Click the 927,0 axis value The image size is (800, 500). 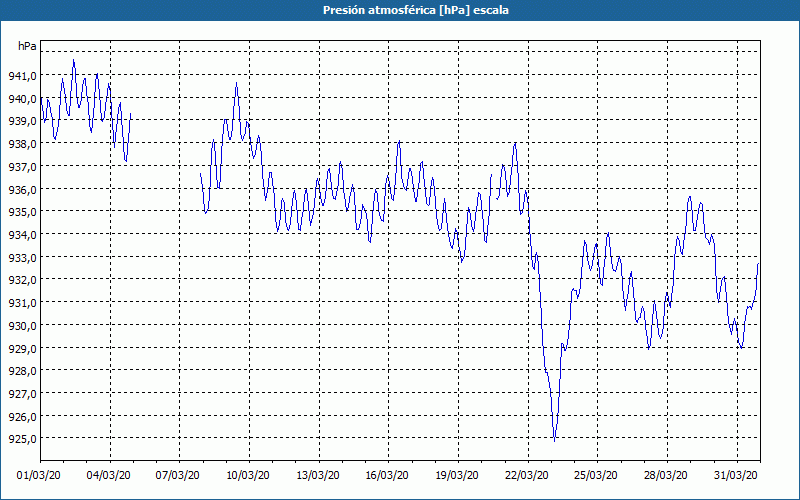click(22, 393)
